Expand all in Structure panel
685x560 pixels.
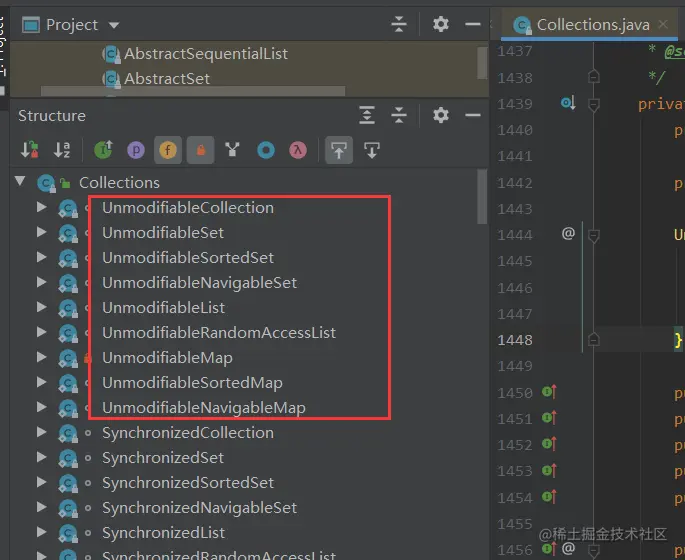(367, 115)
